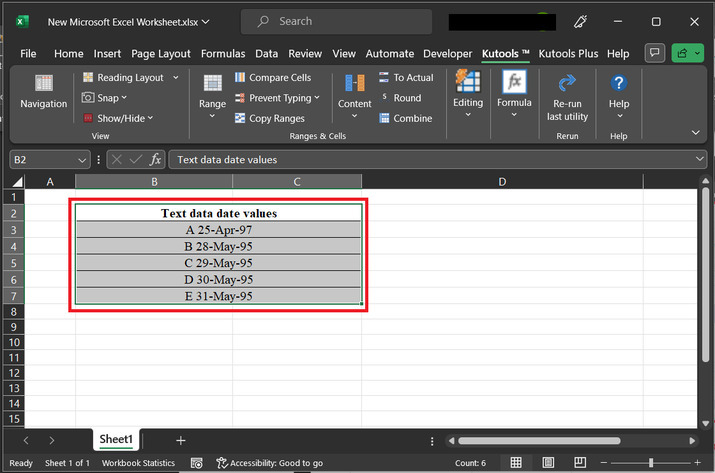Click the Copy Ranges tool
The height and width of the screenshot is (473, 715).
coord(270,119)
